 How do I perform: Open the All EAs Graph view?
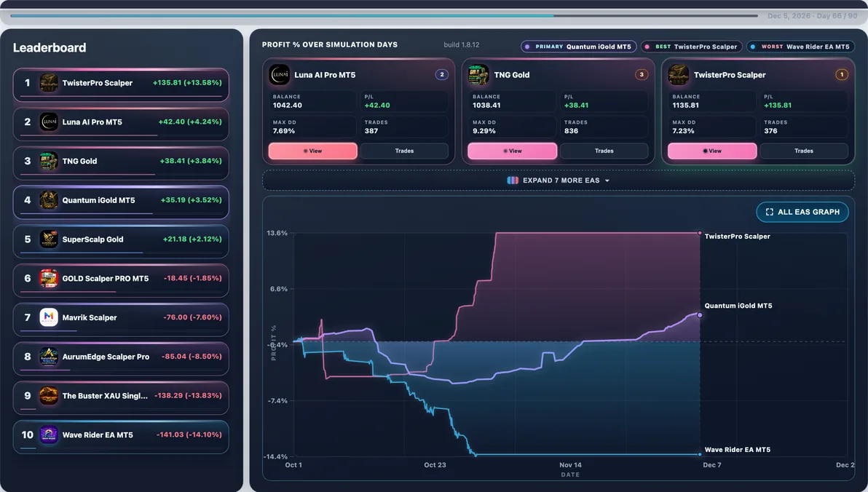click(x=802, y=212)
